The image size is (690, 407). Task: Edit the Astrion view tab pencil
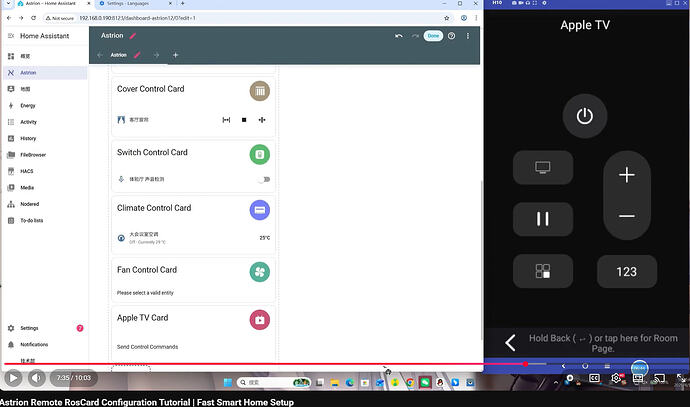[137, 55]
